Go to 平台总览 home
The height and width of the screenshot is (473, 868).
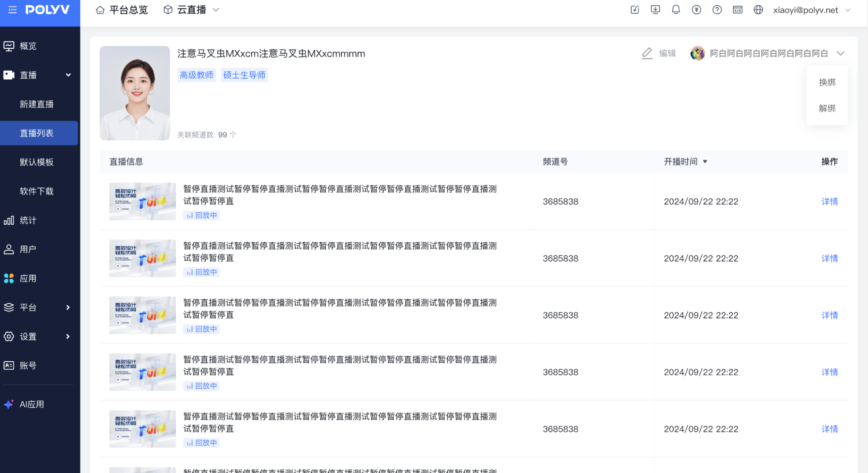pos(122,10)
